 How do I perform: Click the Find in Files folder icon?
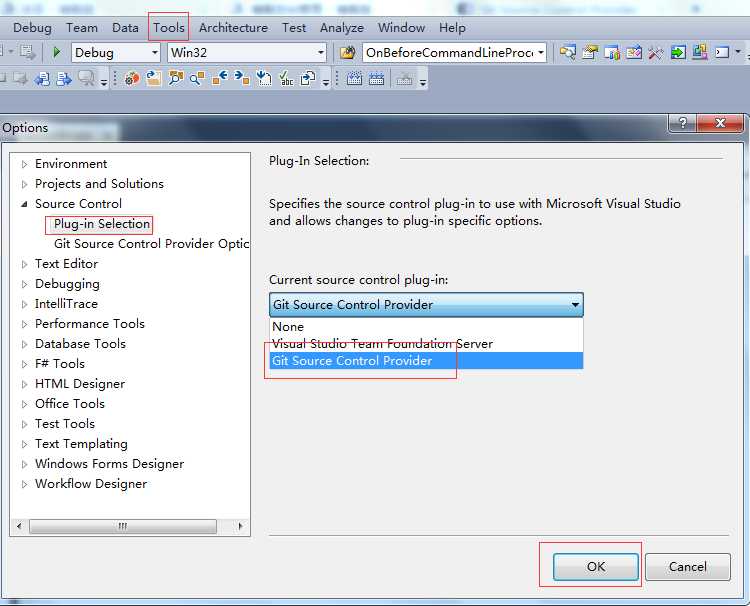[348, 52]
